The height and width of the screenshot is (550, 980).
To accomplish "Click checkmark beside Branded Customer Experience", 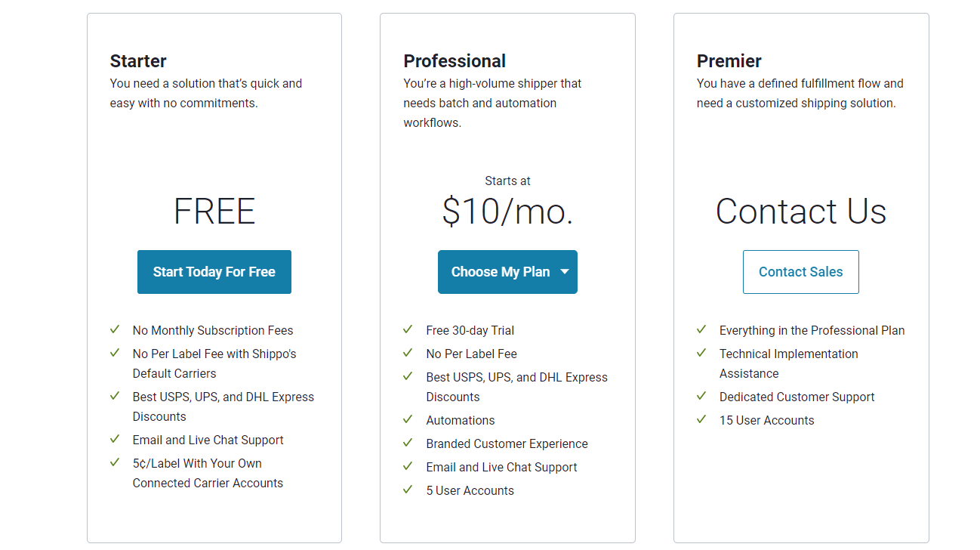I will pos(408,443).
